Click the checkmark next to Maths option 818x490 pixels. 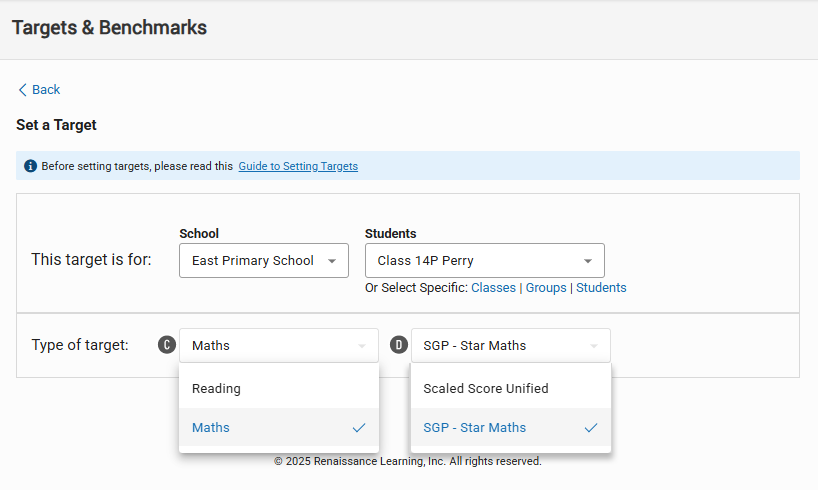pos(359,428)
